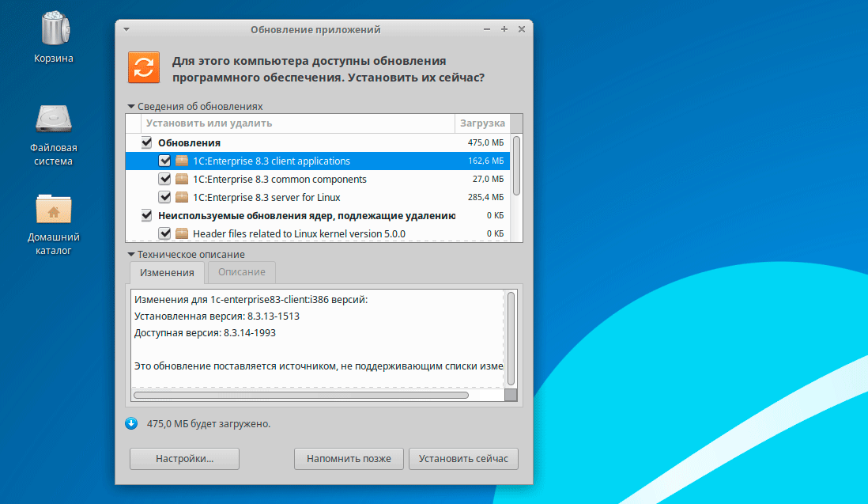The image size is (868, 504).
Task: Open the Домашний каталог folder icon
Action: tap(54, 209)
